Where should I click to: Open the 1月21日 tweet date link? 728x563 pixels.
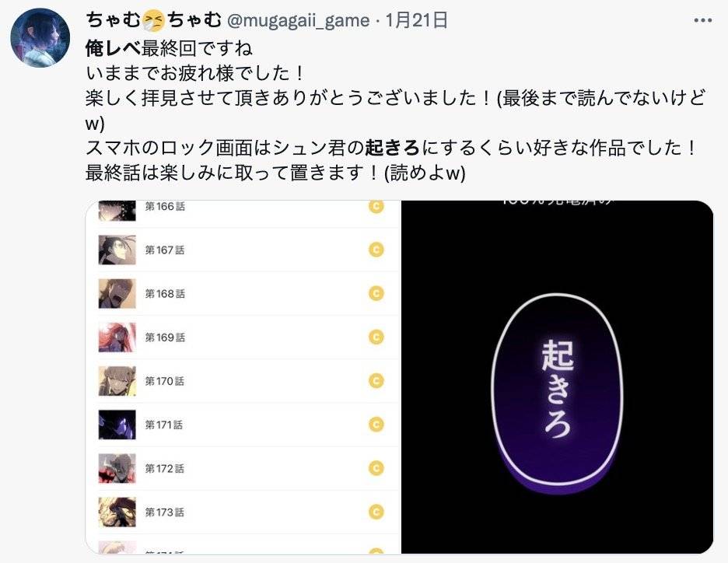416,20
